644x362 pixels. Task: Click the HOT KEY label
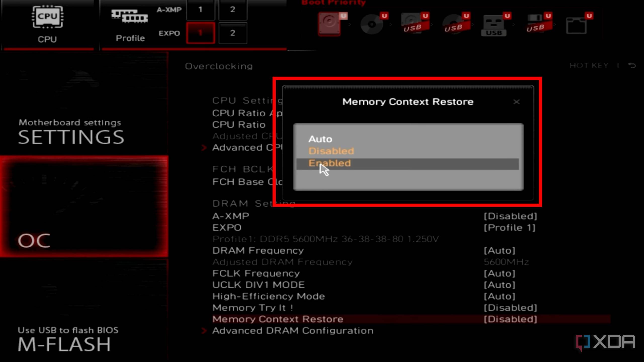click(589, 66)
